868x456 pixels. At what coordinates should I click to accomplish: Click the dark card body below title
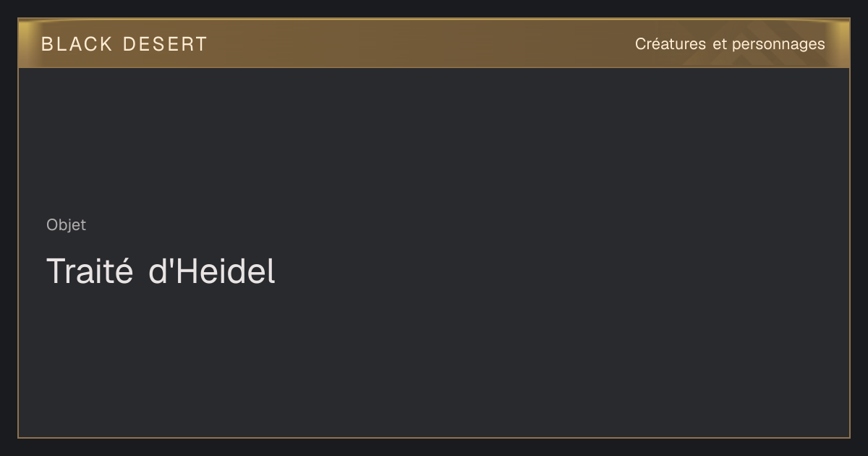click(434, 362)
